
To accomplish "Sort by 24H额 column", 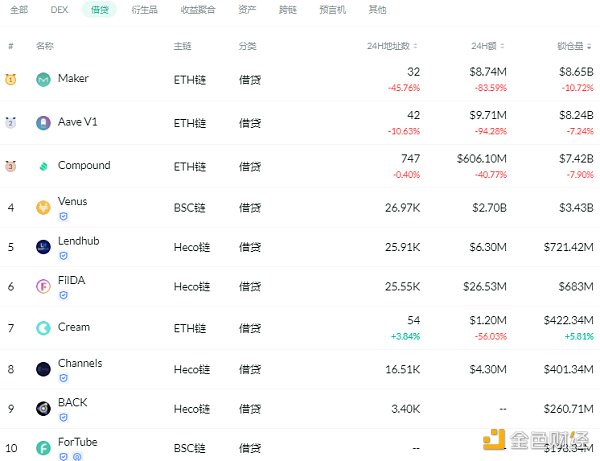I will coord(490,46).
